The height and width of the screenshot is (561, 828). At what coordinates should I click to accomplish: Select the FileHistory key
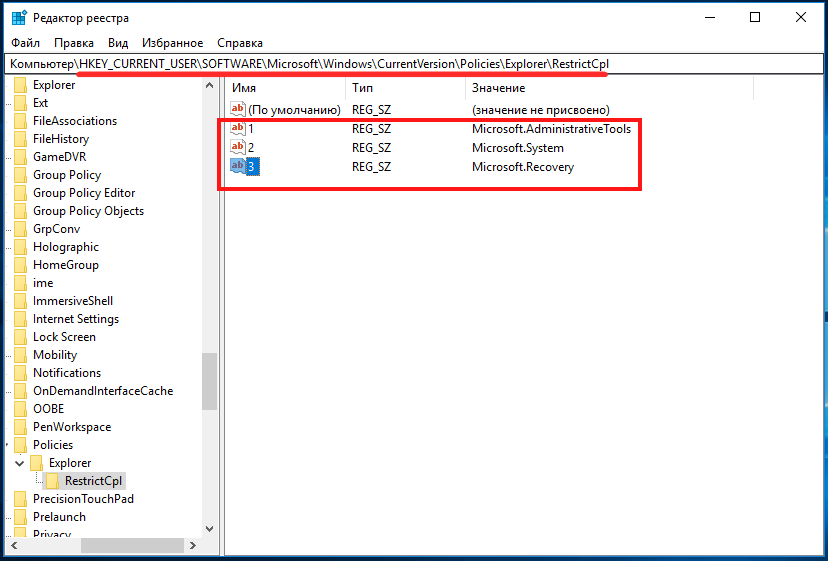61,140
